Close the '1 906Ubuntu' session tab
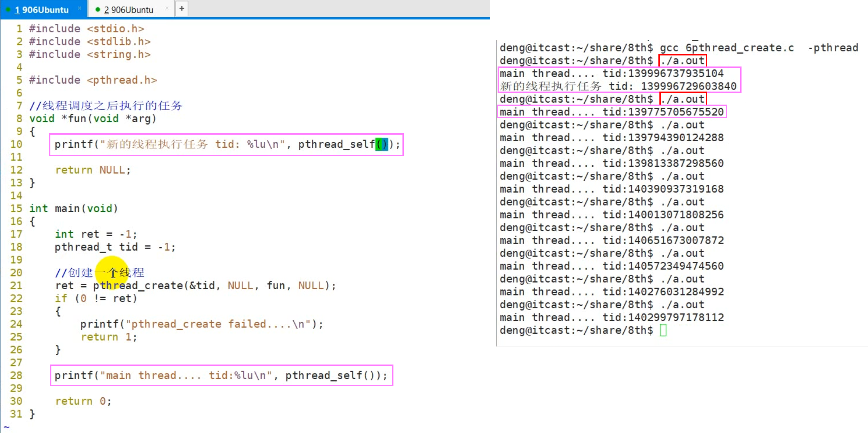This screenshot has height=433, width=868. pyautogui.click(x=79, y=8)
